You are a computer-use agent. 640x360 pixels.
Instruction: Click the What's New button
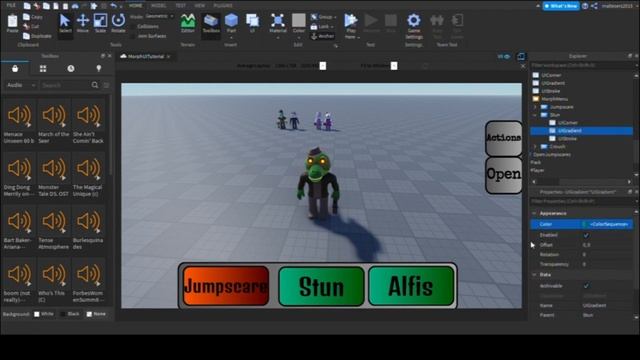[561, 6]
